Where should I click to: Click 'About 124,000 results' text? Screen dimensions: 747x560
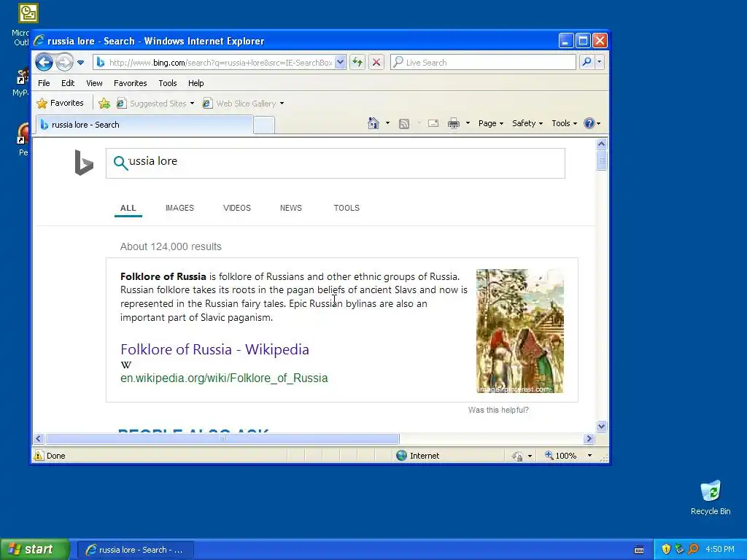click(171, 246)
